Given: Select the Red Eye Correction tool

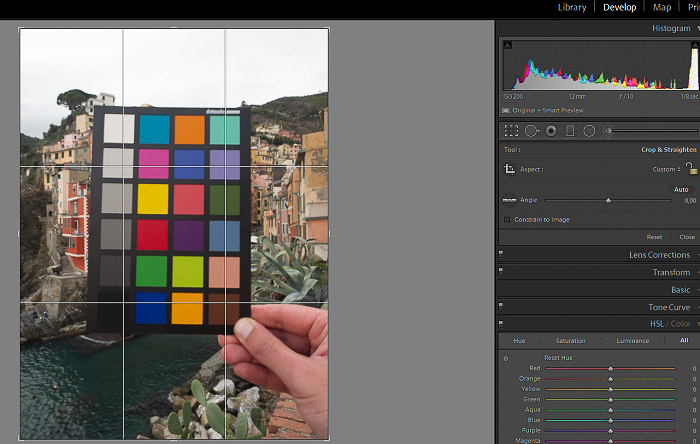Looking at the screenshot, I should point(551,131).
